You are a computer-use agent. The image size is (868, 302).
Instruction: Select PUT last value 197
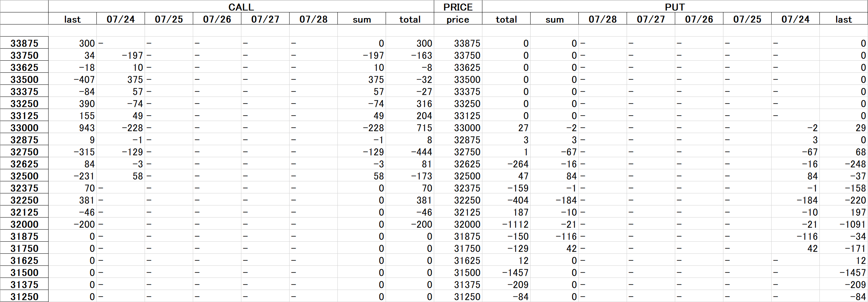click(x=858, y=212)
